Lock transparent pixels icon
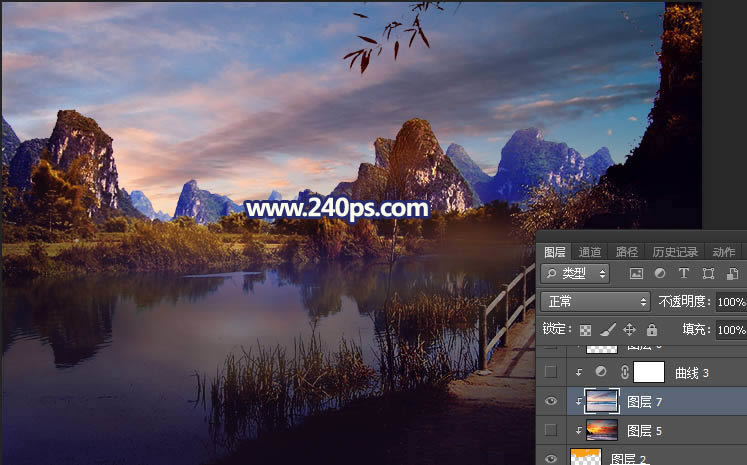 tap(585, 329)
